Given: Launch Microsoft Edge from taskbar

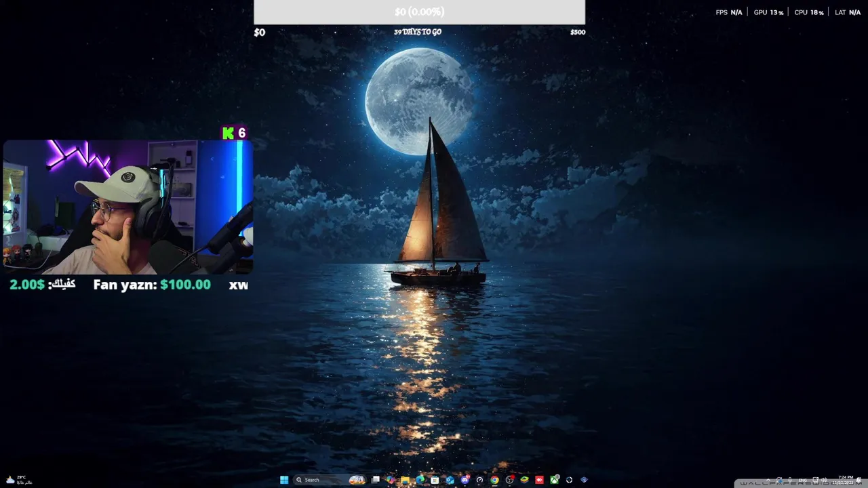Looking at the screenshot, I should click(420, 480).
